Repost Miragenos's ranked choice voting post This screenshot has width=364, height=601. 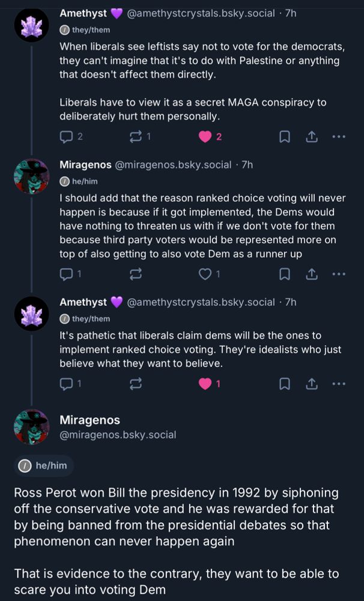coord(135,274)
